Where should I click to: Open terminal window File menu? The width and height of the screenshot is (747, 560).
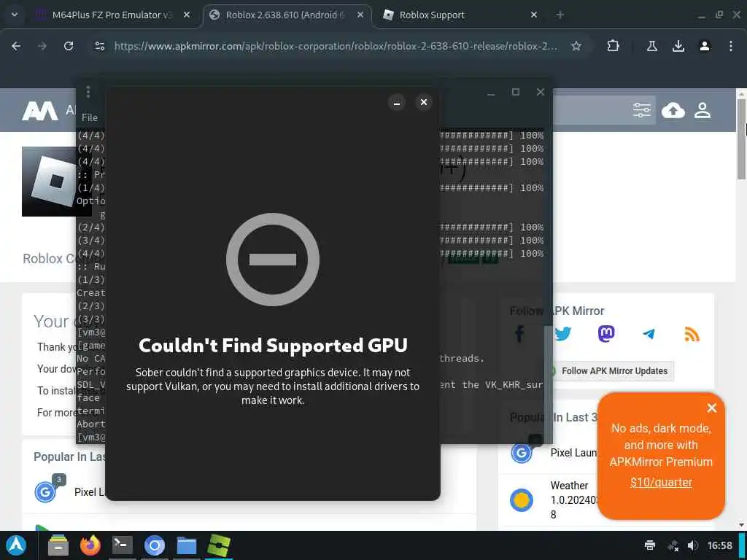click(x=90, y=117)
